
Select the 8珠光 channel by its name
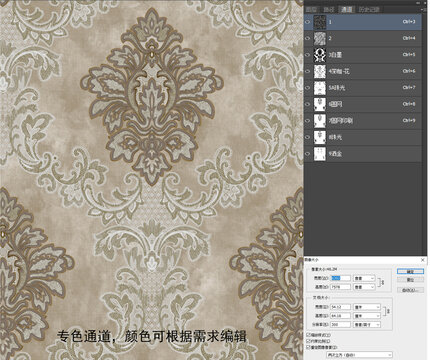click(335, 137)
